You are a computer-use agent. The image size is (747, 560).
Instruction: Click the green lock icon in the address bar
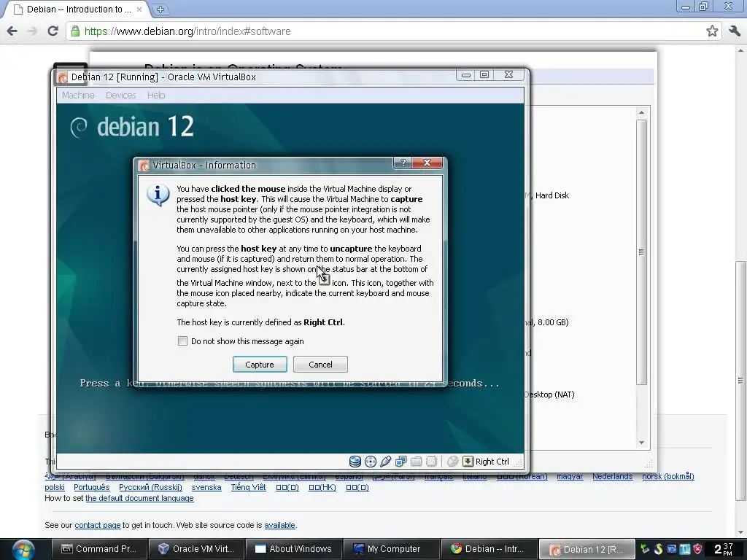75,31
